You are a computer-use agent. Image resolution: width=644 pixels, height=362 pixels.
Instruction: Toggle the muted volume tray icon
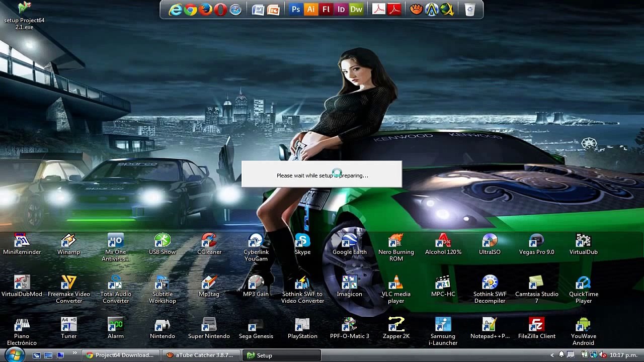click(x=602, y=355)
